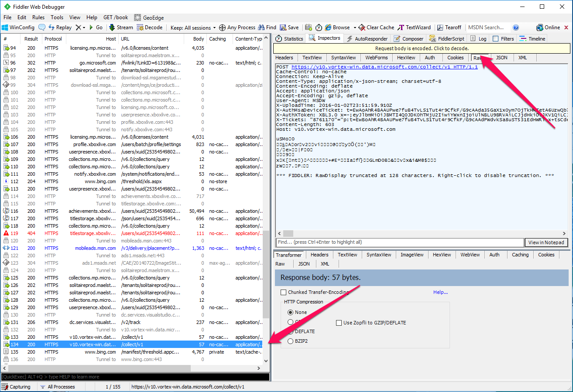Screen dimensions: 573x392
Task: Click the Online network status icon
Action: [x=548, y=27]
